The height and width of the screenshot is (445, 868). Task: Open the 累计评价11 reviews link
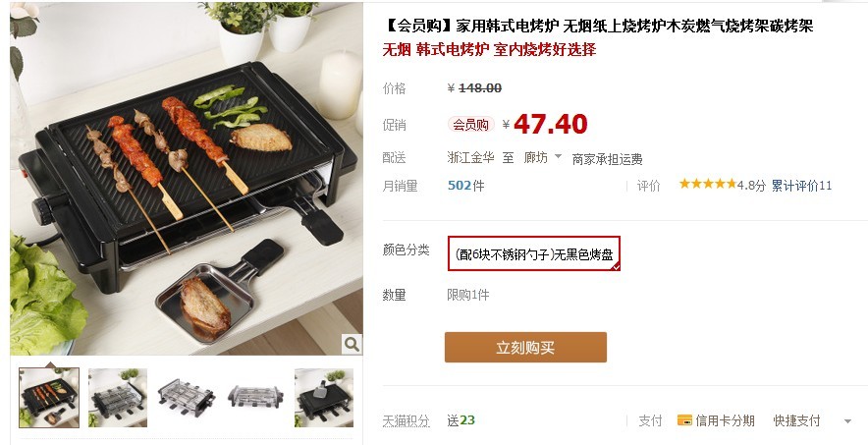[x=801, y=186]
